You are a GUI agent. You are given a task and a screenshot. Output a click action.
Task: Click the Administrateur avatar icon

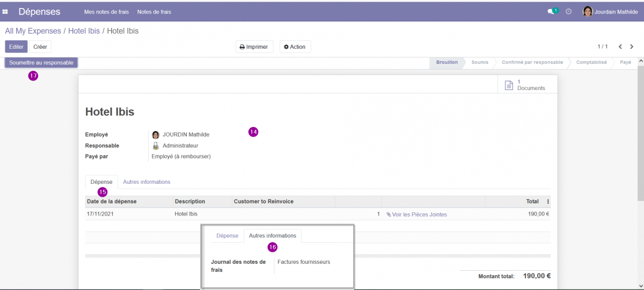[156, 145]
